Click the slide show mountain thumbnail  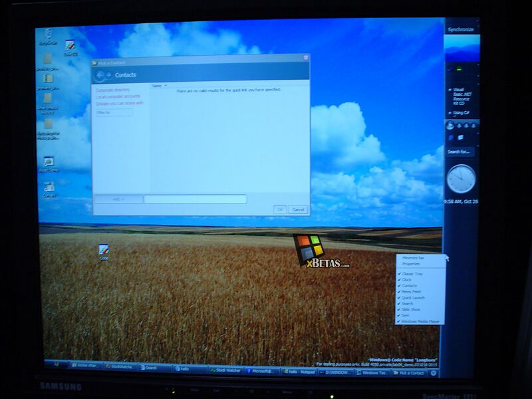click(x=462, y=49)
